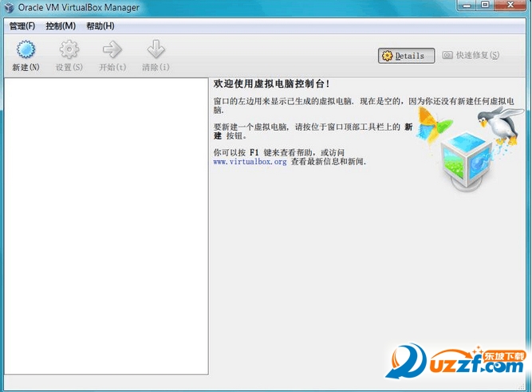
Task: Maximize the VirtualBox Manager window
Action: (485, 5)
